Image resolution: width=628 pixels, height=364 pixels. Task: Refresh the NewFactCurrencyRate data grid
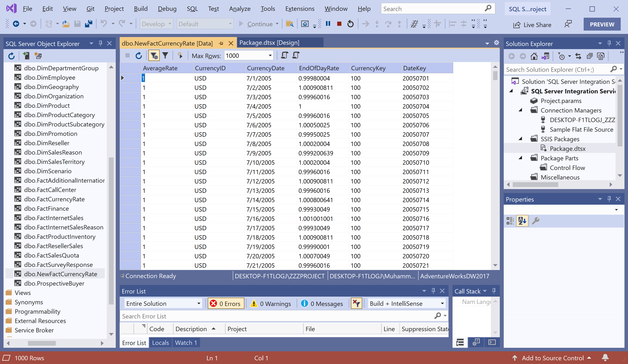(139, 56)
